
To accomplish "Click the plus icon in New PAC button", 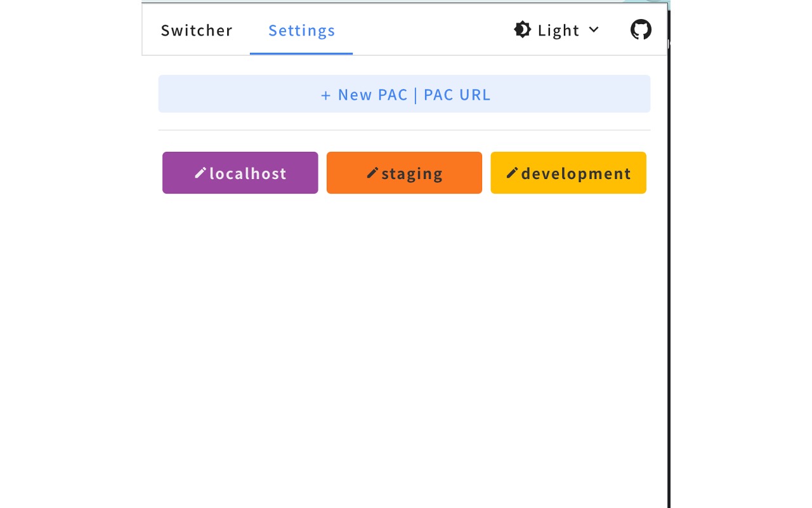I will click(325, 95).
